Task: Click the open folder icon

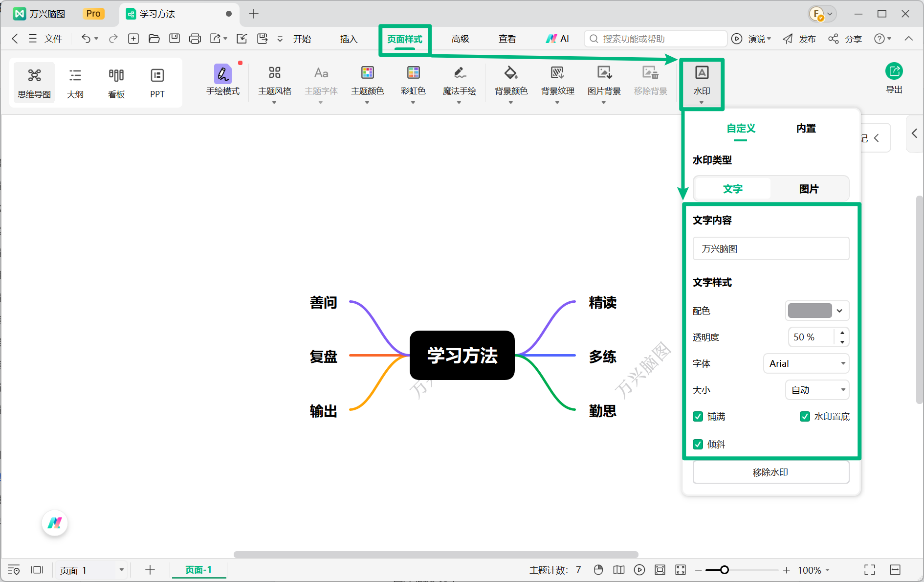Action: click(154, 39)
